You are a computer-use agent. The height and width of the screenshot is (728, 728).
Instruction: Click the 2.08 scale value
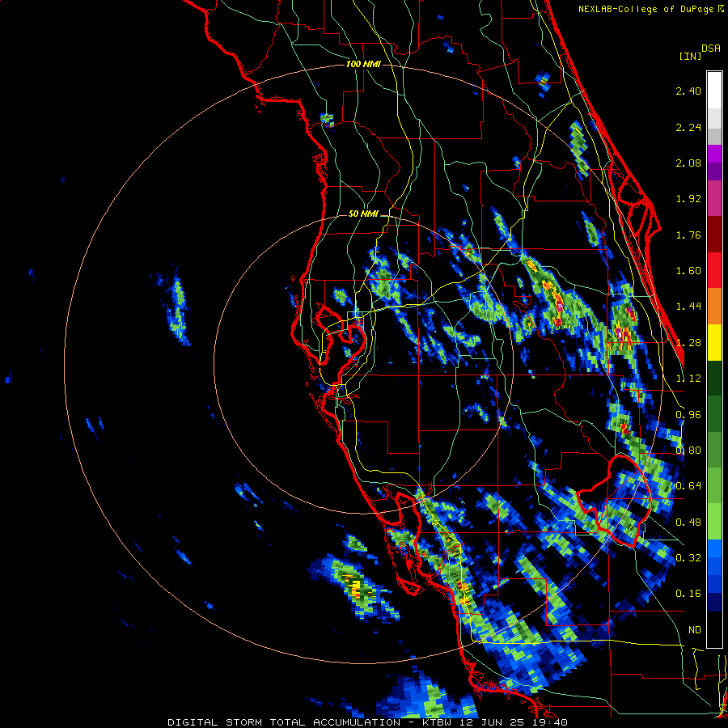tap(688, 163)
